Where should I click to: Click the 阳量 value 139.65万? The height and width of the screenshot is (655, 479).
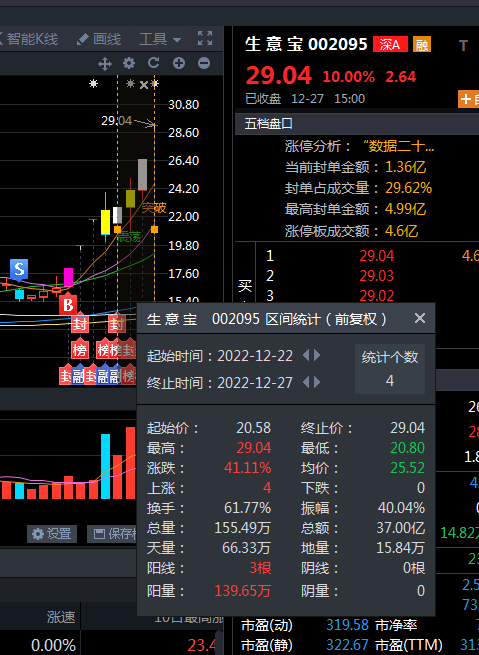243,591
